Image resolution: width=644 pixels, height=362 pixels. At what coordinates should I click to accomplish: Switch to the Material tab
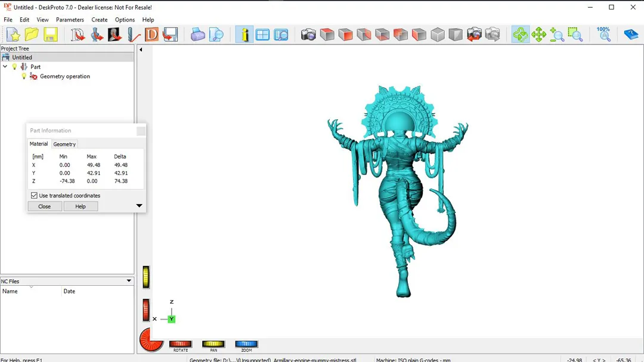[x=39, y=144]
